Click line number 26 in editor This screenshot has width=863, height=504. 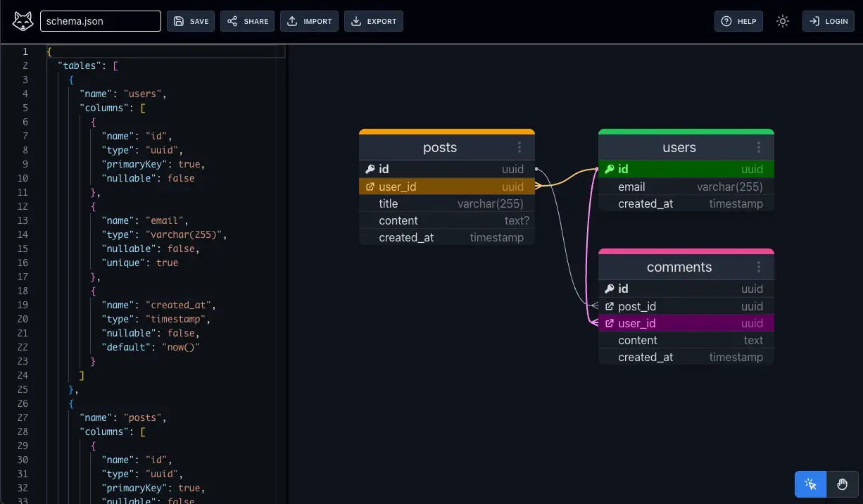click(x=22, y=403)
